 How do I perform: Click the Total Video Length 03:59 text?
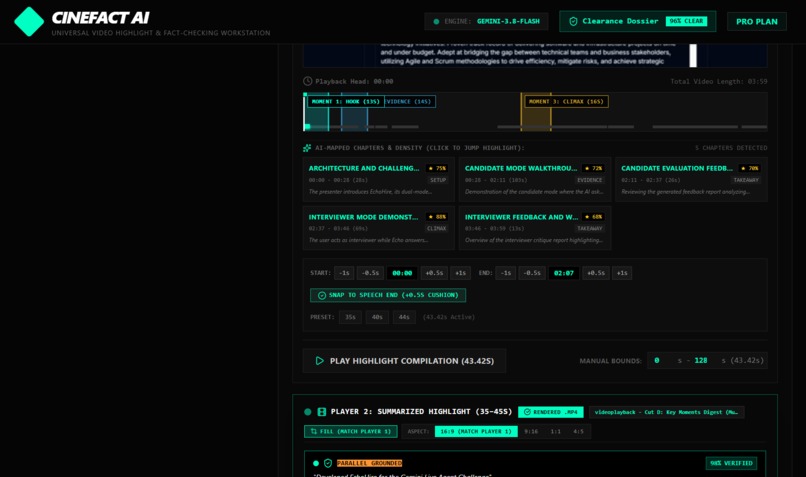(x=719, y=81)
